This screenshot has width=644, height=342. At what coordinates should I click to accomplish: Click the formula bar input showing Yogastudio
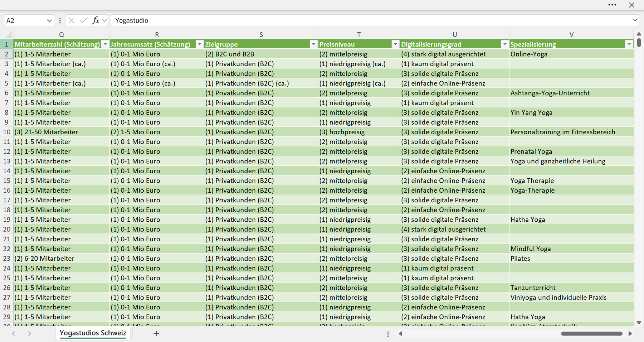point(370,20)
